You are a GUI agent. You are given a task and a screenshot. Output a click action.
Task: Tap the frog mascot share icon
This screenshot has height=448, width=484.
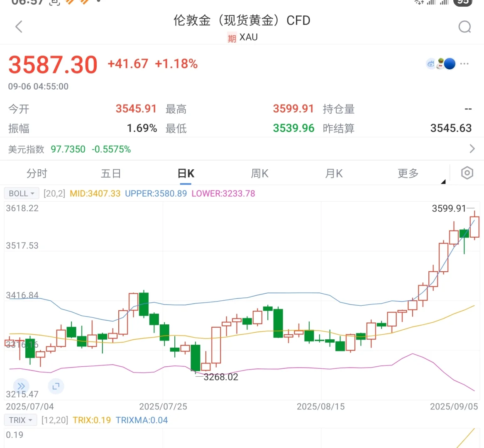click(x=440, y=62)
